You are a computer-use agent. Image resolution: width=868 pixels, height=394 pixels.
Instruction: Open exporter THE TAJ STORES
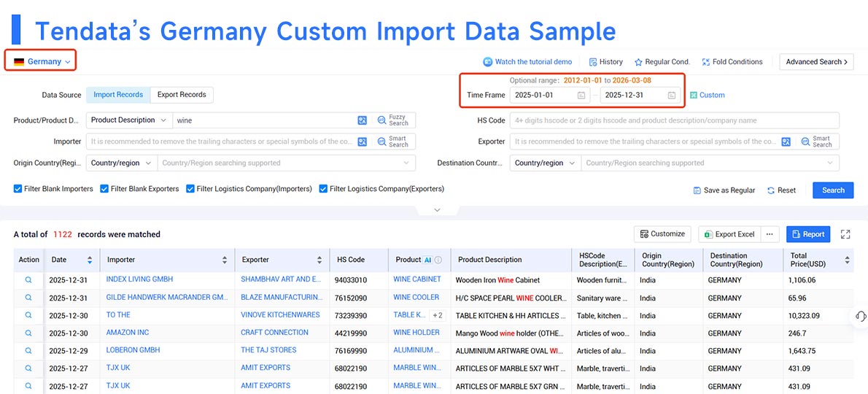coord(268,350)
